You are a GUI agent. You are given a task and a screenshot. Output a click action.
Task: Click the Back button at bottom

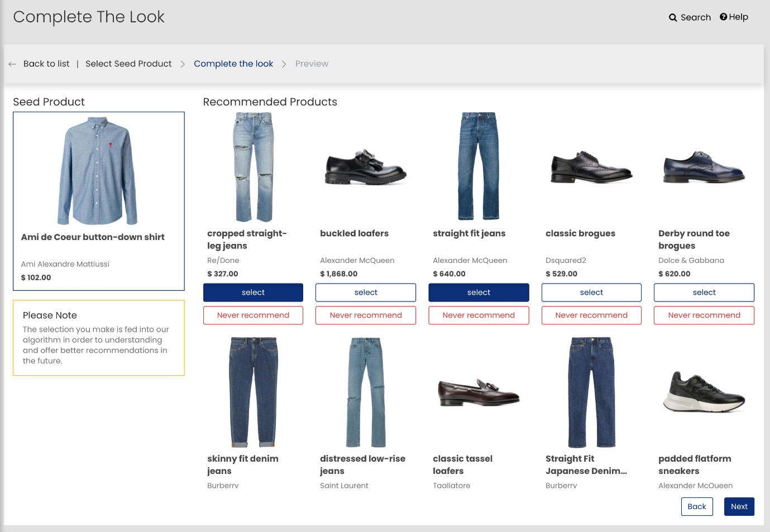coord(697,506)
